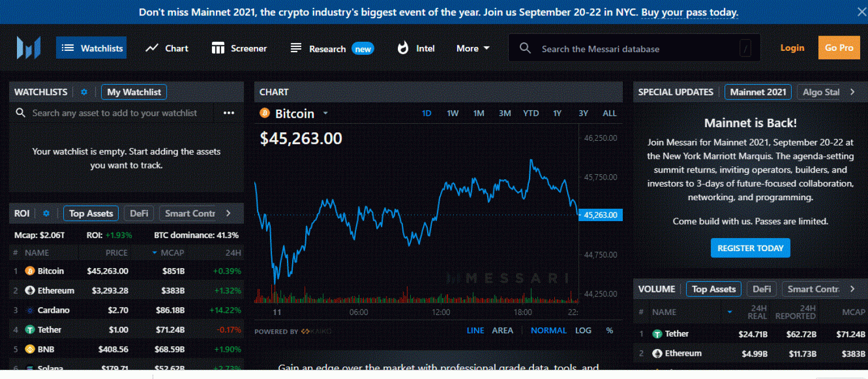Viewport: 868px width, 379px height.
Task: Open the watchlist three-dots options menu
Action: coord(228,113)
